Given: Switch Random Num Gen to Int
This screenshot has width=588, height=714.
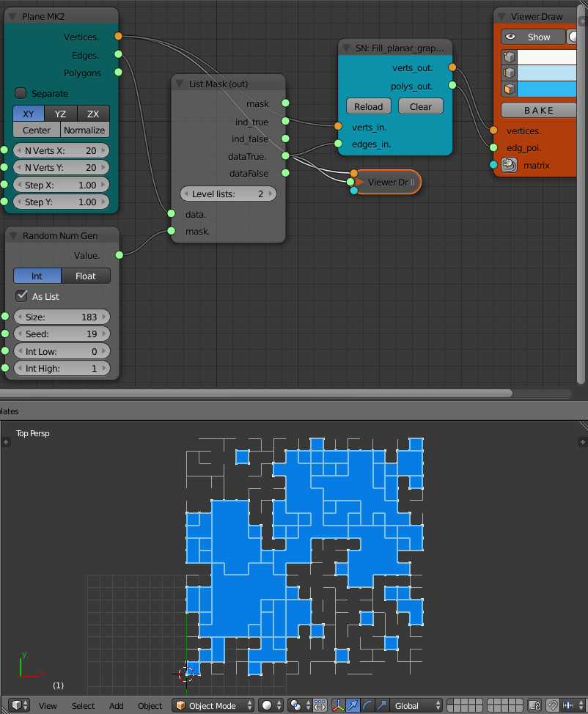Looking at the screenshot, I should (37, 276).
